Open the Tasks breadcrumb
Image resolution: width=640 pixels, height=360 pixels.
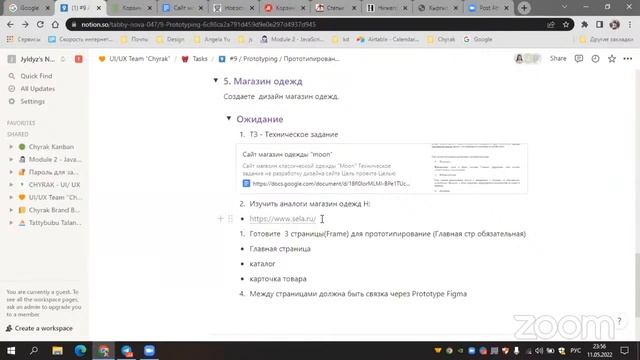click(x=195, y=59)
